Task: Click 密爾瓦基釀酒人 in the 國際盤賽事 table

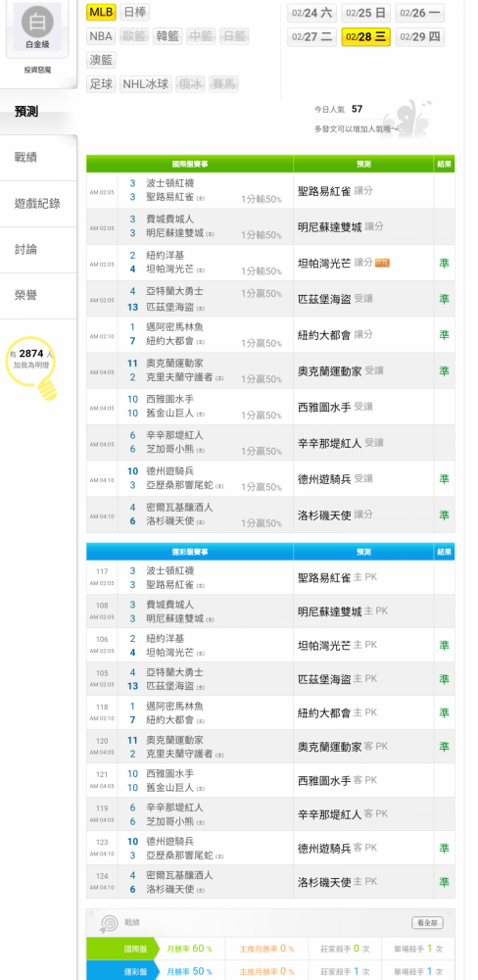Action: [179, 508]
